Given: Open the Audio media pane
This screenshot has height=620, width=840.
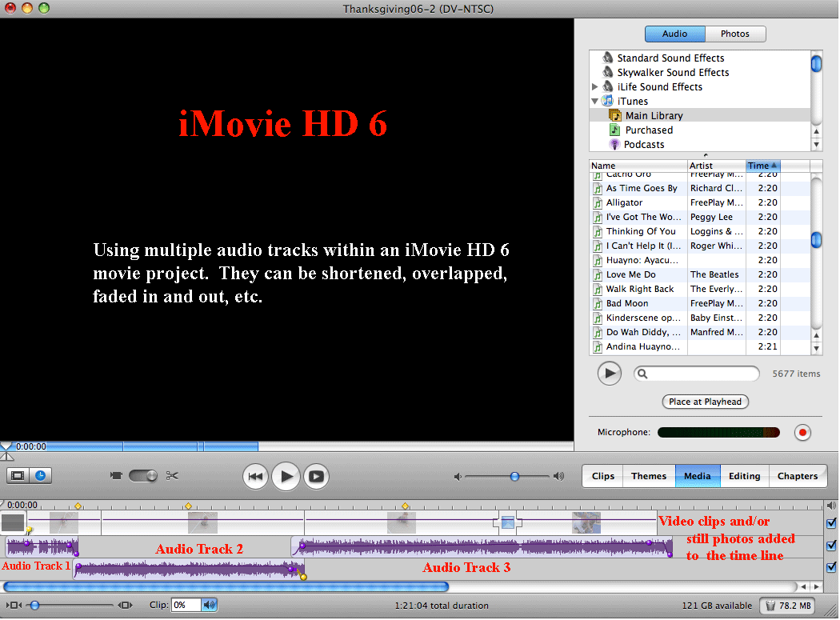Looking at the screenshot, I should point(674,34).
